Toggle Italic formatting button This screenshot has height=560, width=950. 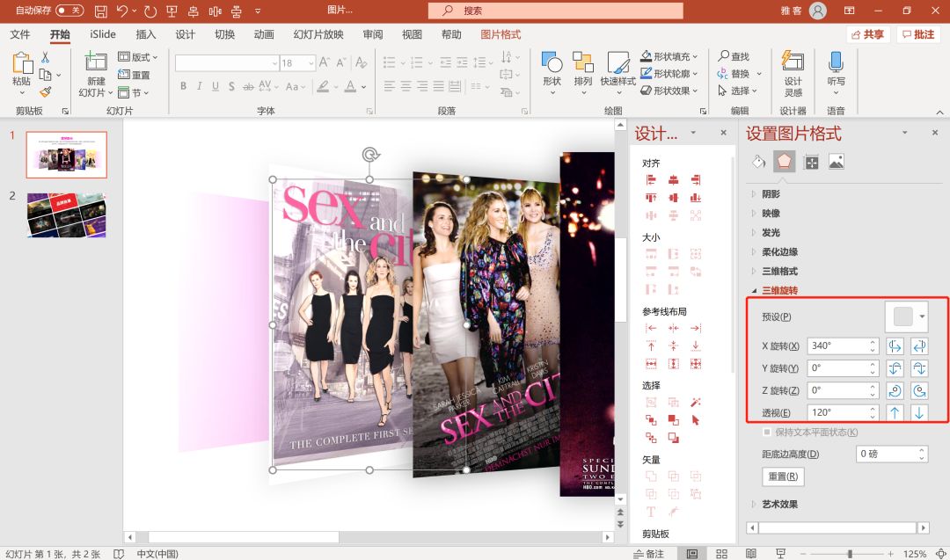coord(200,86)
